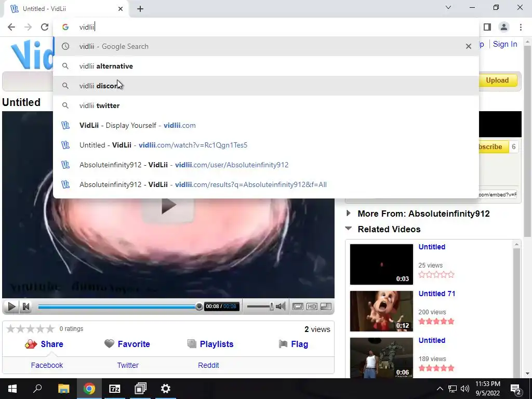This screenshot has width=532, height=399.
Task: Close the Untitled - VidLii tab
Action: [121, 9]
